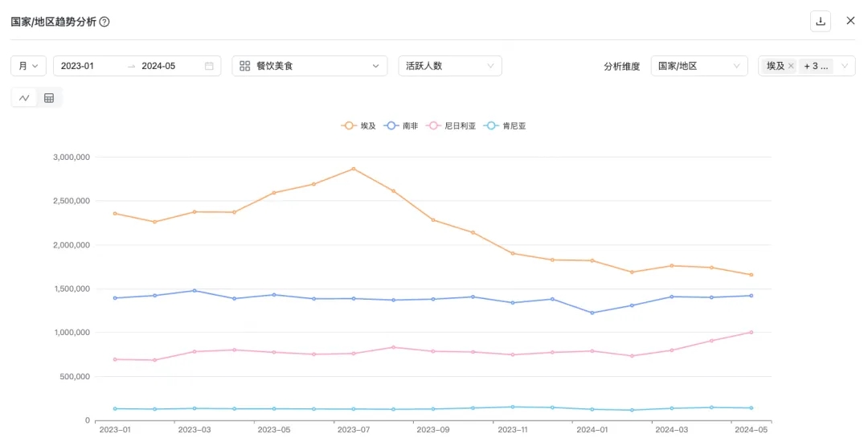The width and height of the screenshot is (868, 446).
Task: Toggle 南非 series in chart legend
Action: coord(401,126)
